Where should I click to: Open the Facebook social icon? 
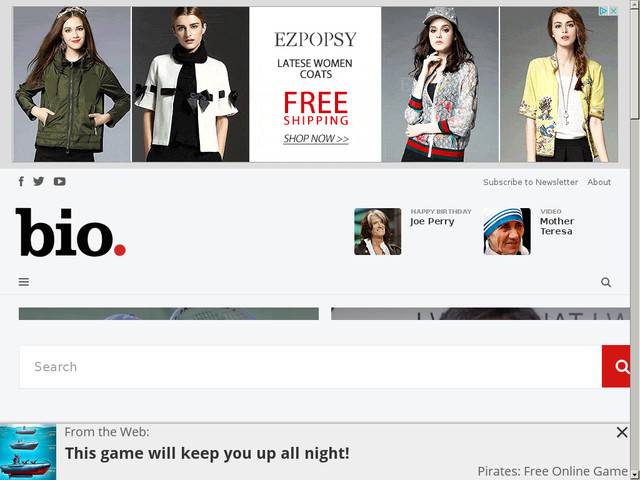click(x=21, y=181)
